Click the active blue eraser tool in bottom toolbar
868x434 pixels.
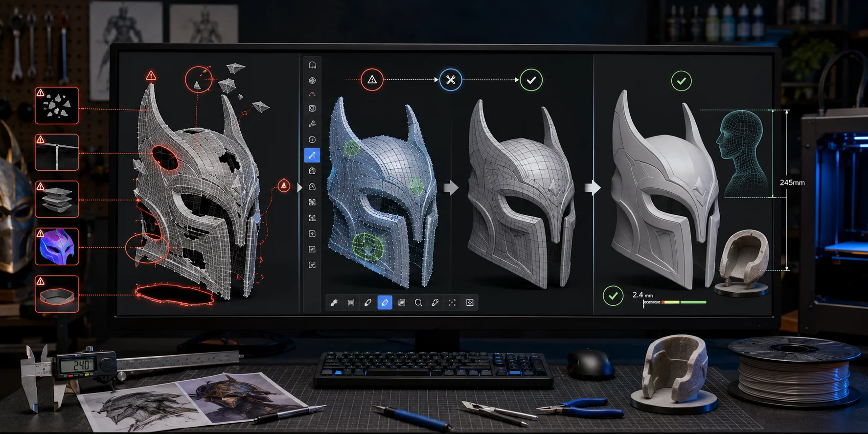385,302
